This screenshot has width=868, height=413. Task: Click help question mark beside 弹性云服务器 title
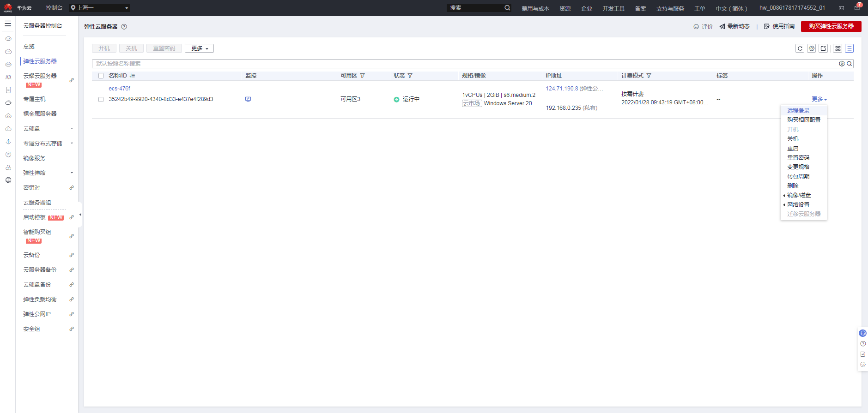(x=124, y=27)
